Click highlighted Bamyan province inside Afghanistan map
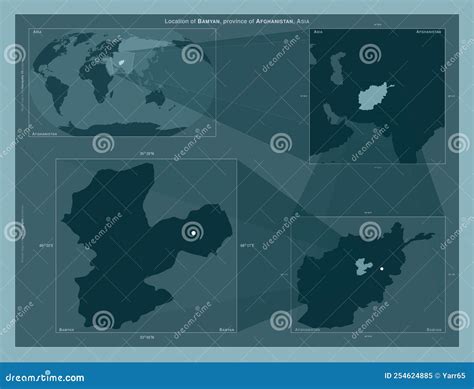Viewport: 474px width, 389px height. 364,266
